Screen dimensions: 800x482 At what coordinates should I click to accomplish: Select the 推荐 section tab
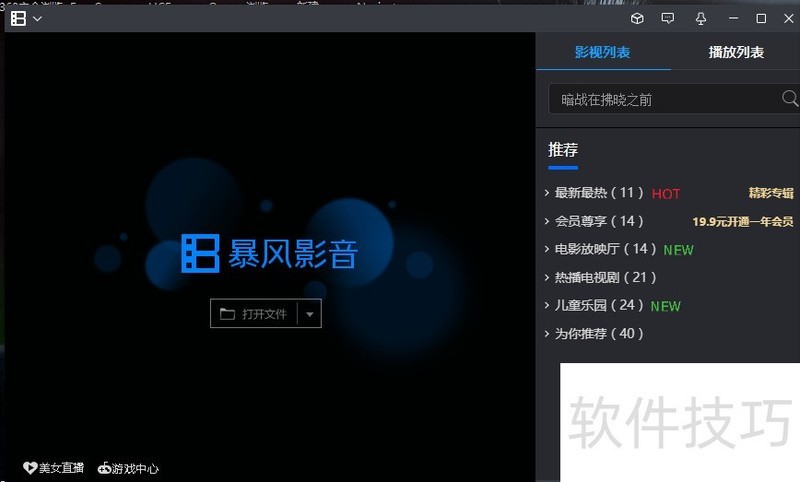pyautogui.click(x=563, y=150)
